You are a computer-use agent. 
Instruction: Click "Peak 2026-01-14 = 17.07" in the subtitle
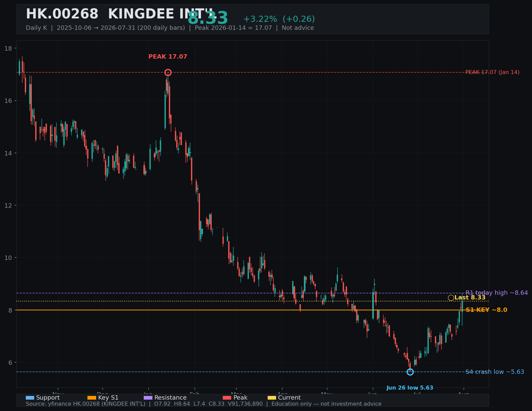pos(233,28)
